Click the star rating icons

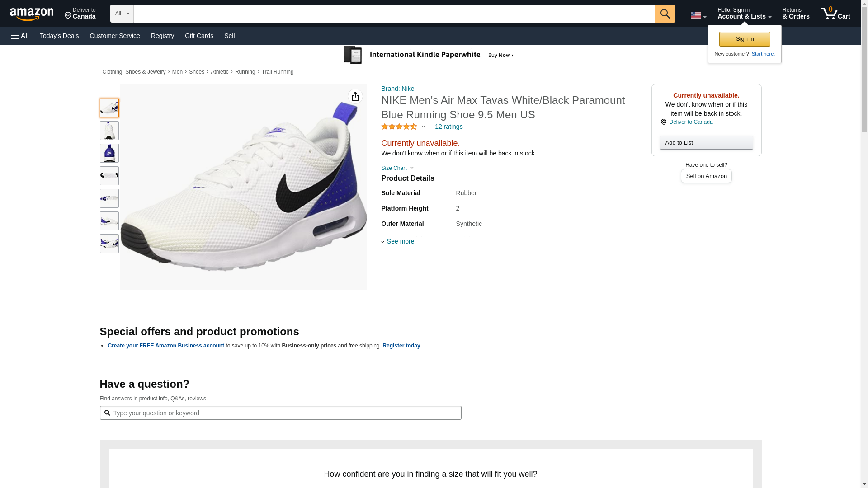(x=399, y=127)
